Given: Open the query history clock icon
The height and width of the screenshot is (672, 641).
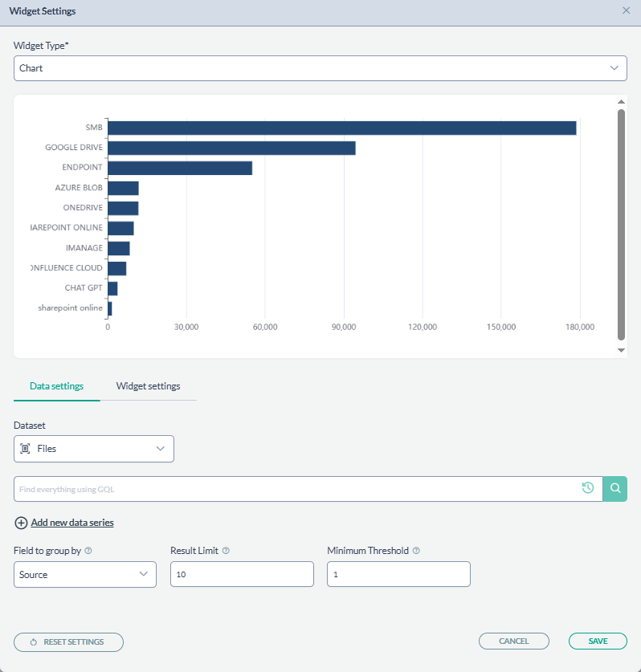Looking at the screenshot, I should click(x=588, y=488).
